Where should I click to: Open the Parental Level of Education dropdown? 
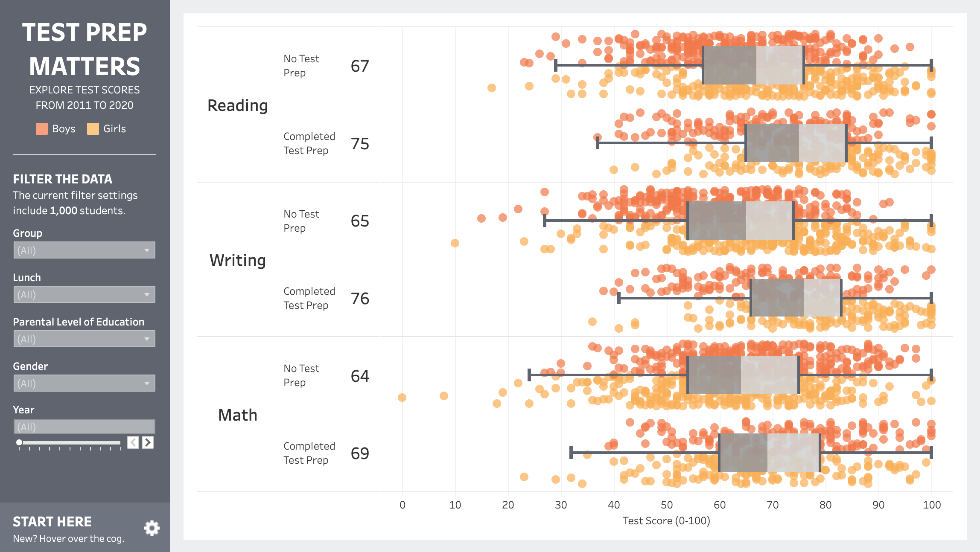click(84, 339)
